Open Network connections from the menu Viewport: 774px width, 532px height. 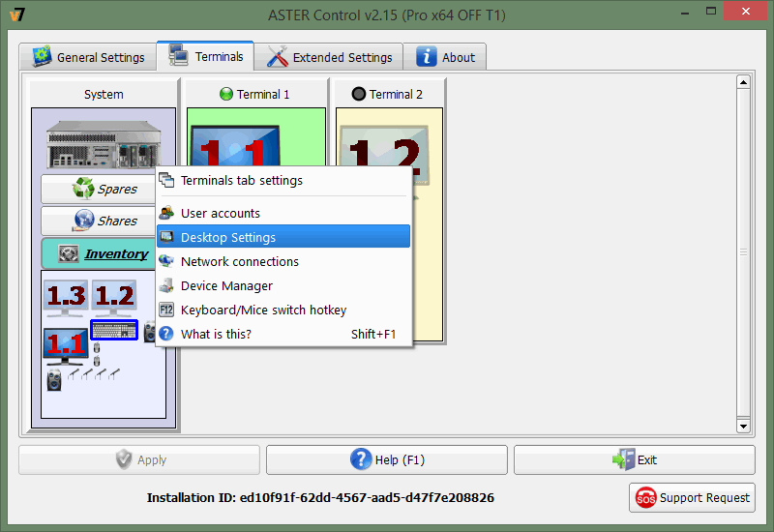283,261
